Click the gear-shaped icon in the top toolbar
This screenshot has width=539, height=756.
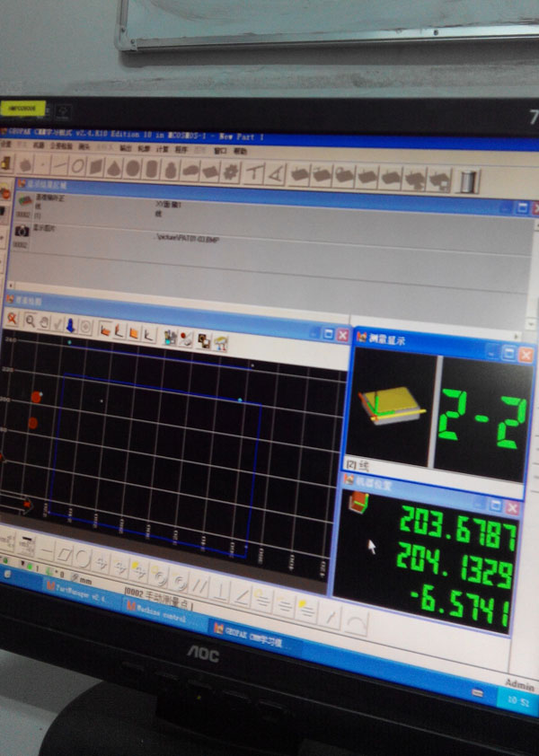pyautogui.click(x=230, y=172)
